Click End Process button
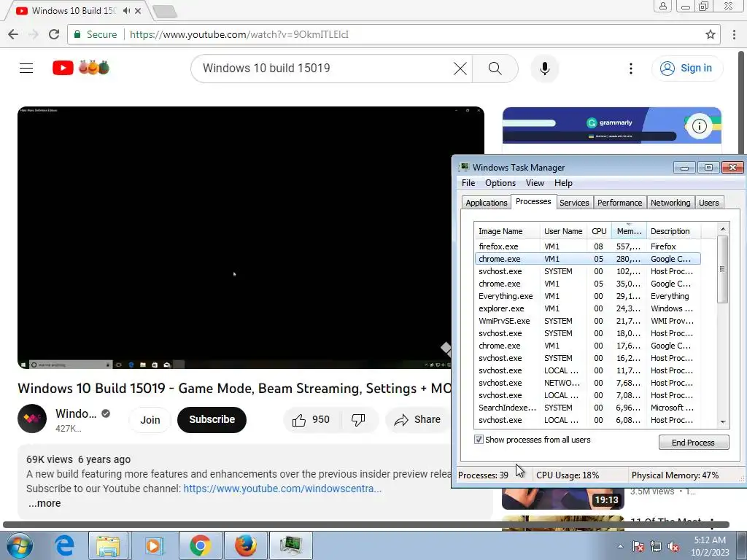Image resolution: width=747 pixels, height=560 pixels. pos(693,443)
